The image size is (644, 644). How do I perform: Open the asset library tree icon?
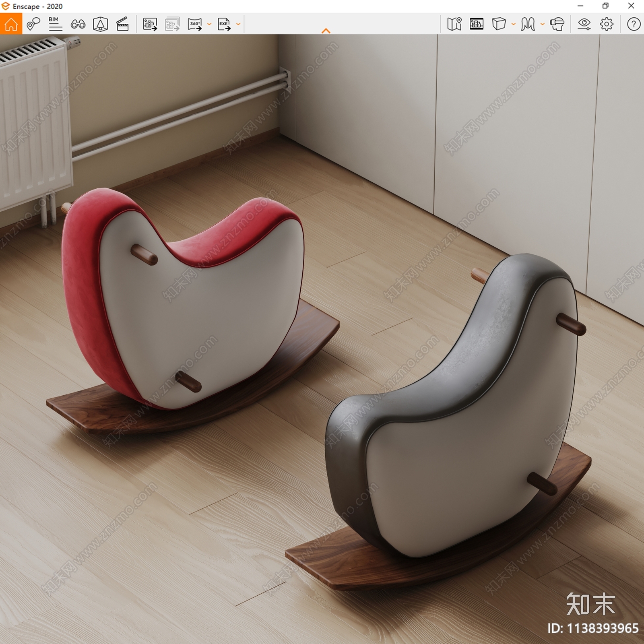point(100,24)
